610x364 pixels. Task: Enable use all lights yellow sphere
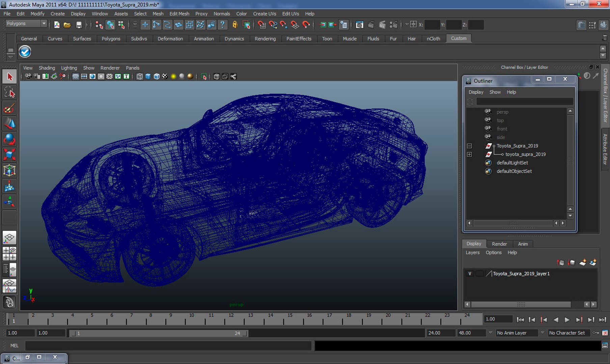coord(173,77)
